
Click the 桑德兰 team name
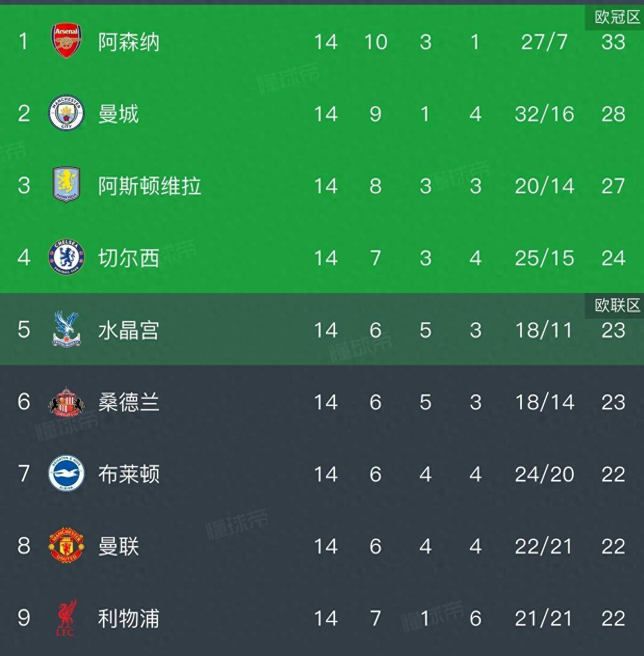pyautogui.click(x=129, y=402)
